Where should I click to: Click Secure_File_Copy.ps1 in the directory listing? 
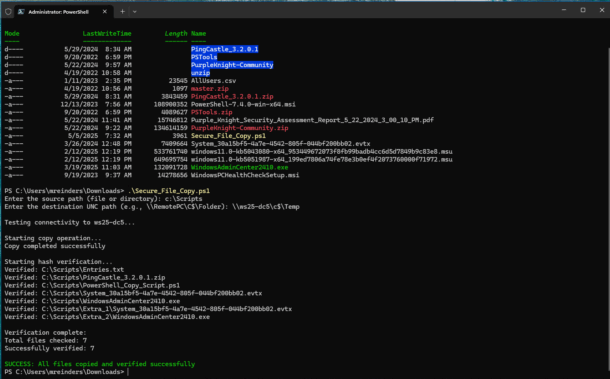coord(228,136)
